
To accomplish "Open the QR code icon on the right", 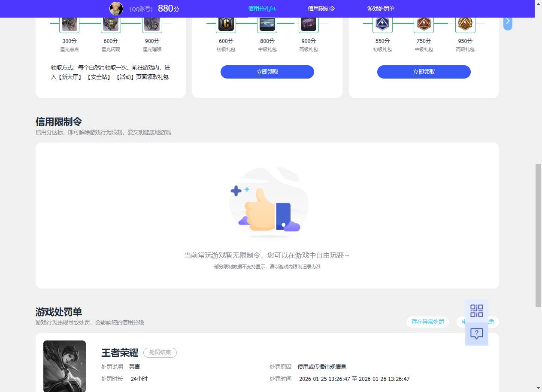I will click(476, 311).
